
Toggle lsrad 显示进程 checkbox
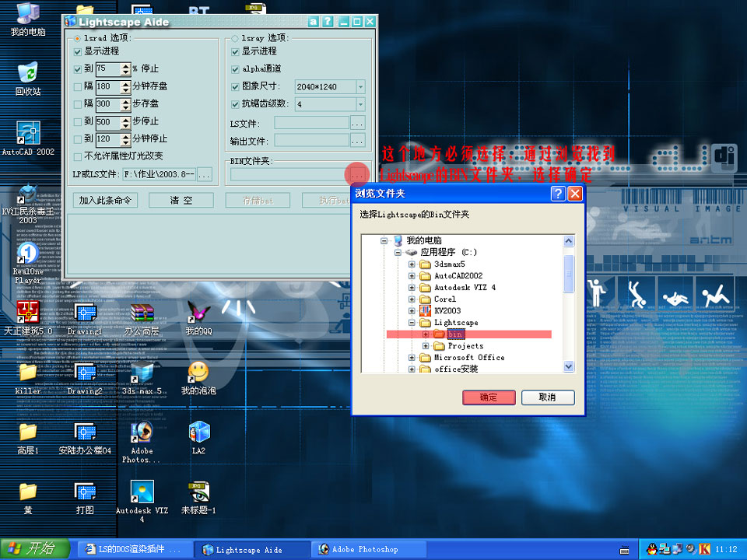tap(78, 51)
